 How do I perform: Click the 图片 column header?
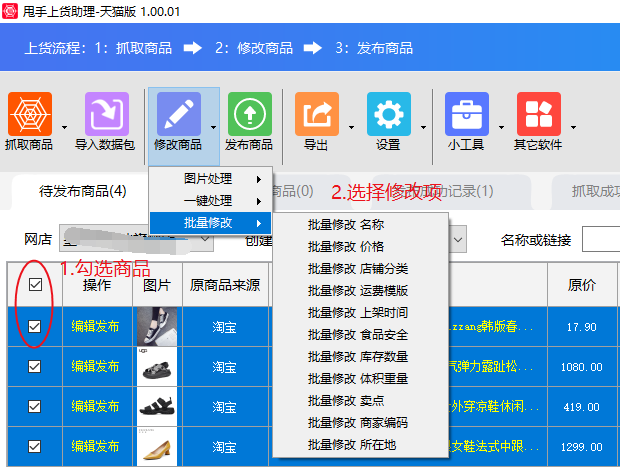pos(157,285)
